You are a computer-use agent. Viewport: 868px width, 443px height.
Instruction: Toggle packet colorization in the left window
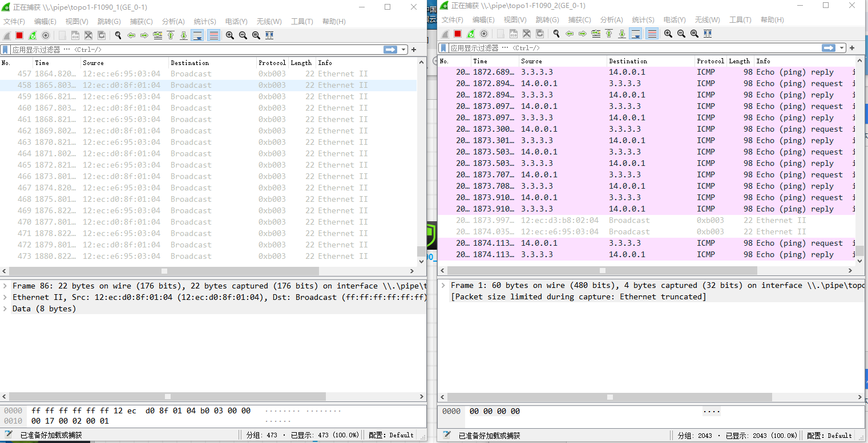pyautogui.click(x=214, y=35)
